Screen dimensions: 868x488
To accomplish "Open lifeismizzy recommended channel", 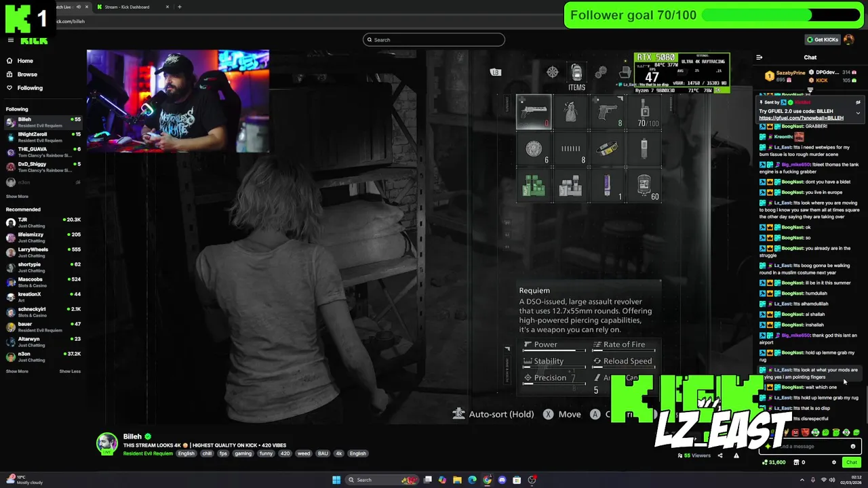I will (42, 237).
